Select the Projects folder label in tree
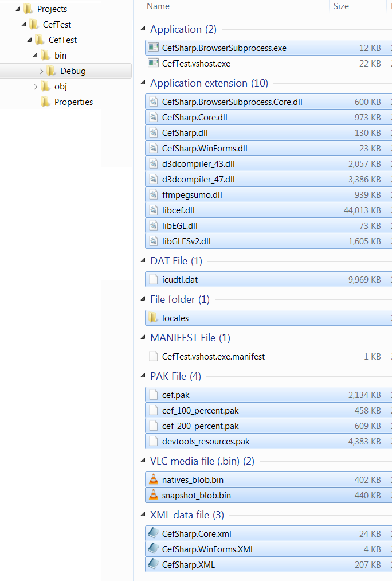Viewport: 392px width, 581px height. pos(52,9)
